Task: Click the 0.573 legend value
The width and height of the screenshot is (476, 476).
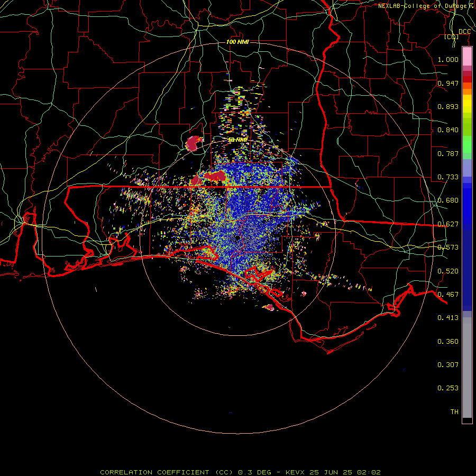Action: 448,248
